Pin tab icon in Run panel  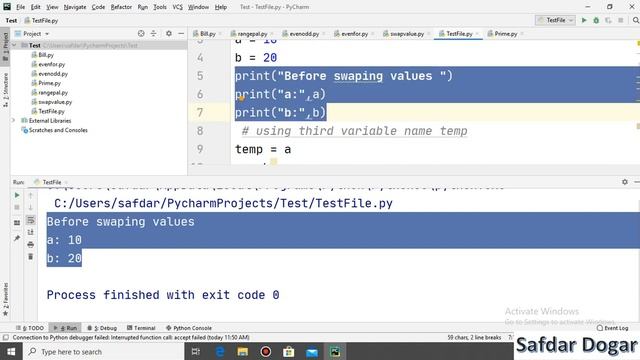17,238
